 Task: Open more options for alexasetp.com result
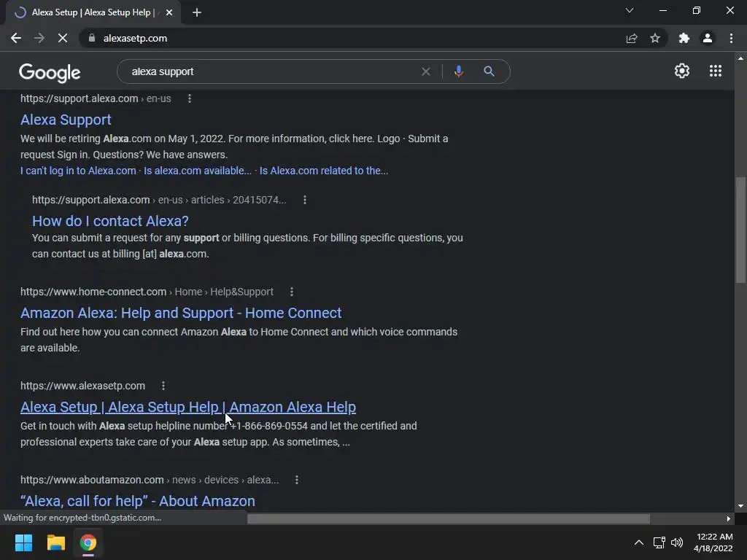point(163,386)
